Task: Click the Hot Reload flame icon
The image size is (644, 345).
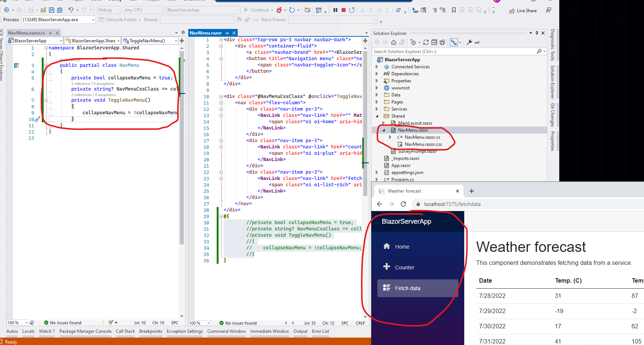Action: [x=279, y=10]
